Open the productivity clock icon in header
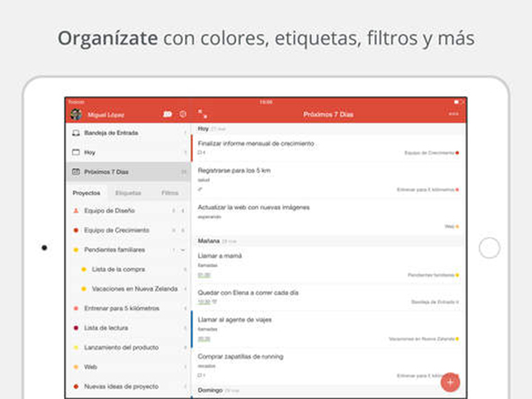The height and width of the screenshot is (399, 532). point(183,114)
